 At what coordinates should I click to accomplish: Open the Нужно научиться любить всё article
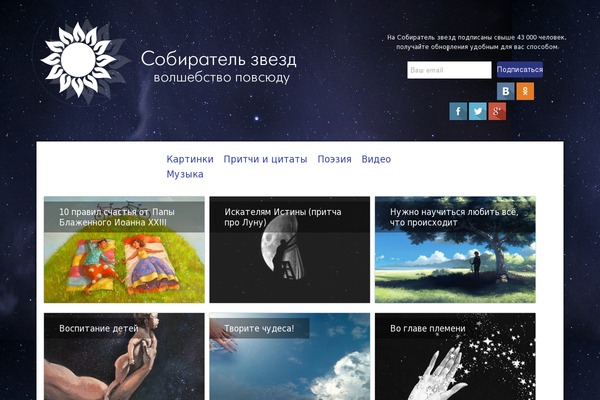pos(455,250)
